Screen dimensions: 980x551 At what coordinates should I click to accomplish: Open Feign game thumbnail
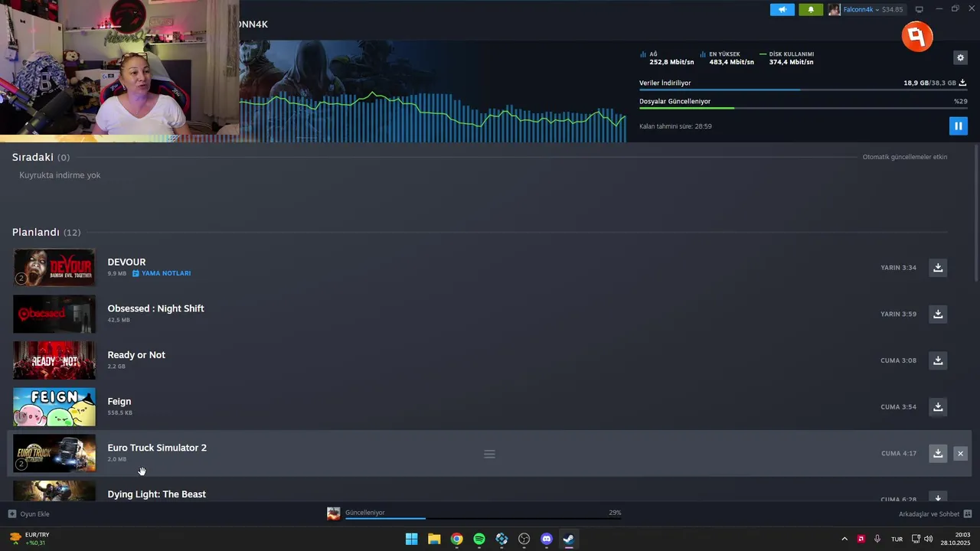(54, 406)
